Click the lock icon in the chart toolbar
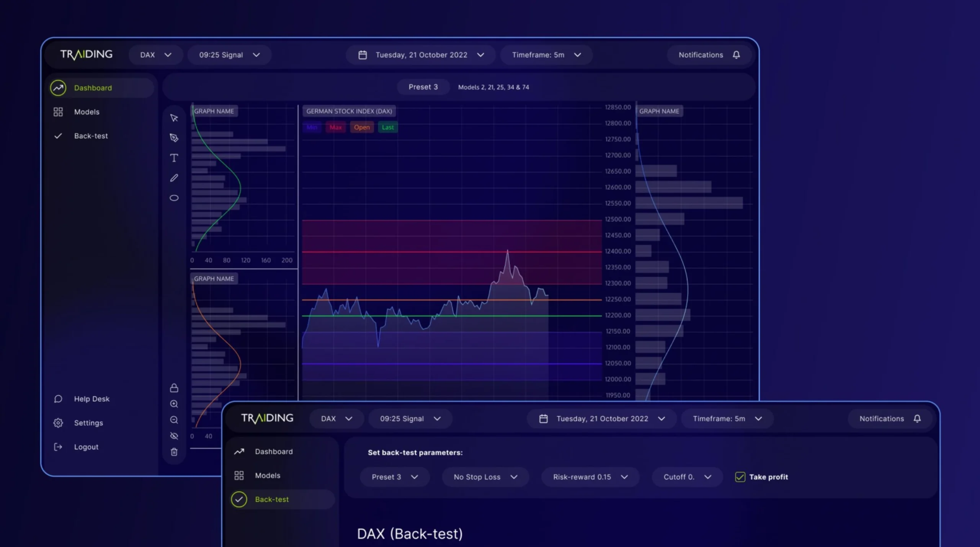This screenshot has height=547, width=980. click(x=174, y=388)
